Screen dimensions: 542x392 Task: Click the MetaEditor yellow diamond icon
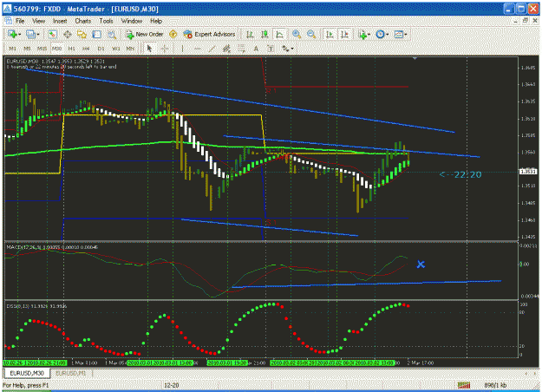point(173,34)
